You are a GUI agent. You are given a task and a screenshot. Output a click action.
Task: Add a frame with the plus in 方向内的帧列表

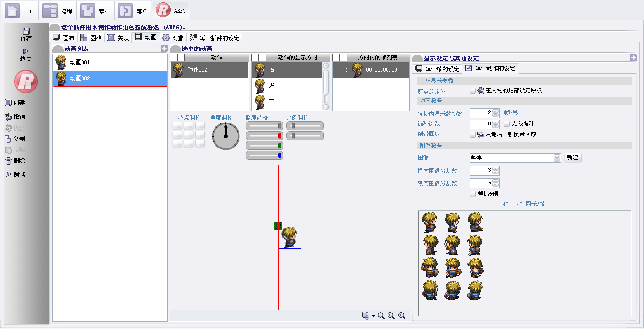(x=336, y=58)
